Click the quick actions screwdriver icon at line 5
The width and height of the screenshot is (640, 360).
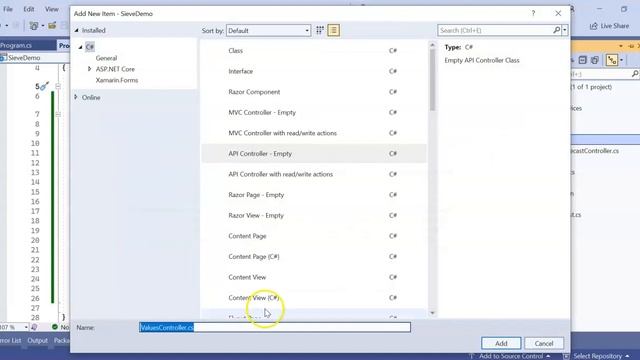pyautogui.click(x=44, y=86)
